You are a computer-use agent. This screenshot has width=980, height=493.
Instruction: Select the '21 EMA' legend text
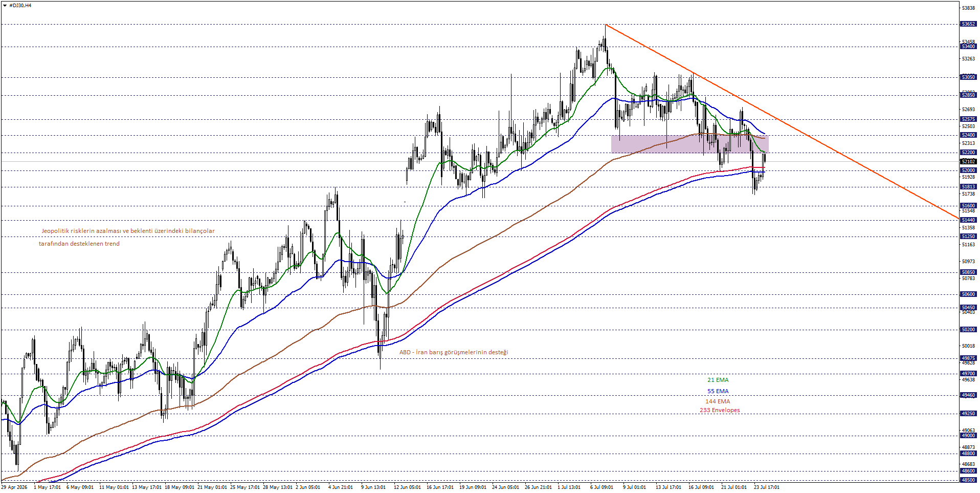click(x=718, y=380)
